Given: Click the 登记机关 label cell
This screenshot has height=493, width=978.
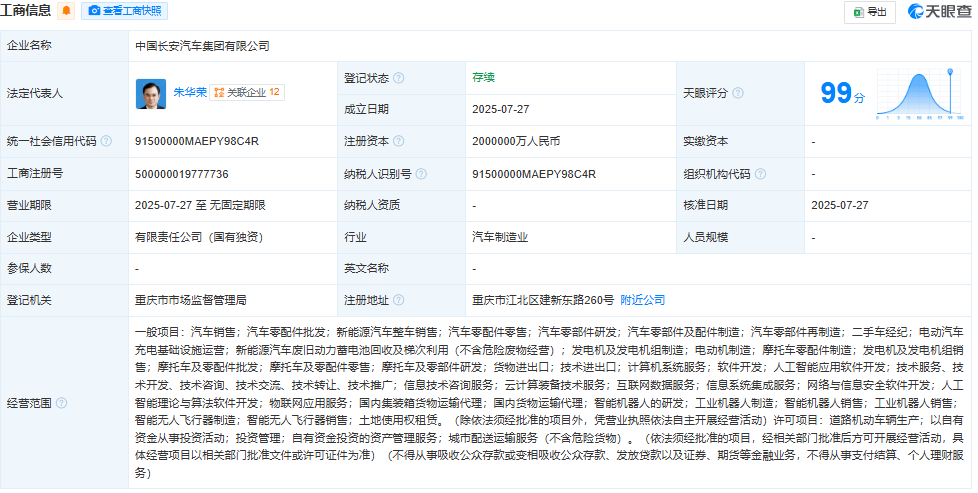Looking at the screenshot, I should pyautogui.click(x=64, y=300).
